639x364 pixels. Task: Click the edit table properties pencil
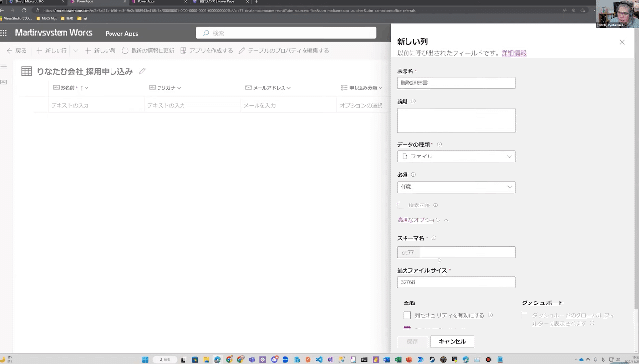(242, 51)
